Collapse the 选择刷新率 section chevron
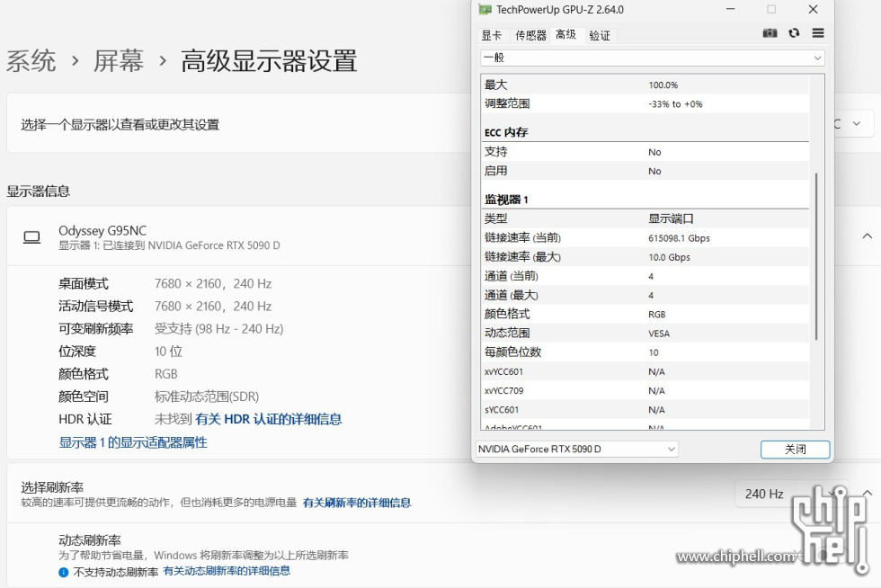The image size is (881, 588). click(868, 493)
